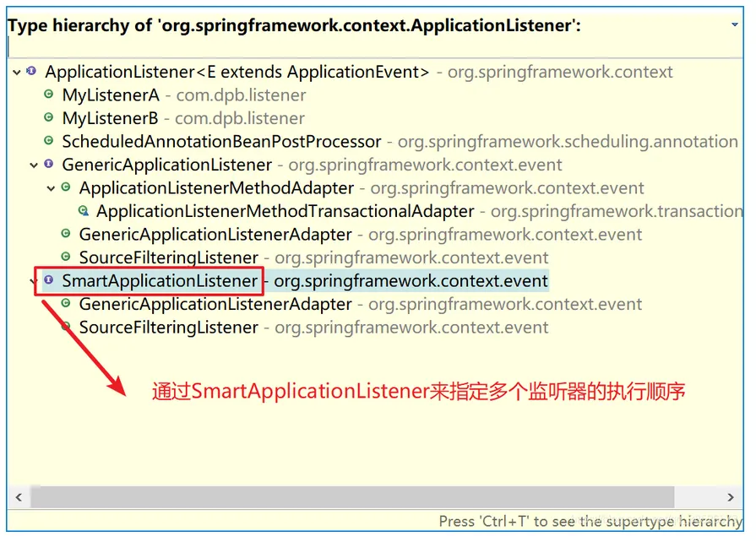This screenshot has width=756, height=542.
Task: Collapse the GenericApplicationListener node
Action: coord(35,165)
